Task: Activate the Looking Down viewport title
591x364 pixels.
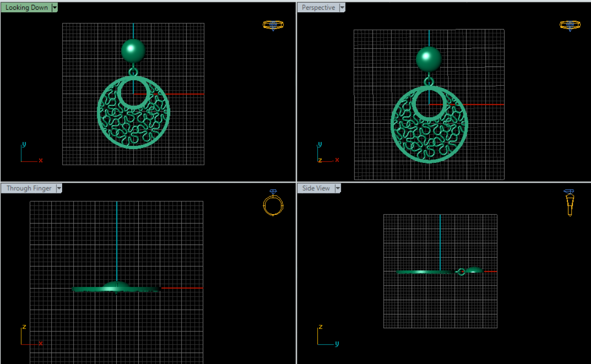Action: [x=26, y=7]
